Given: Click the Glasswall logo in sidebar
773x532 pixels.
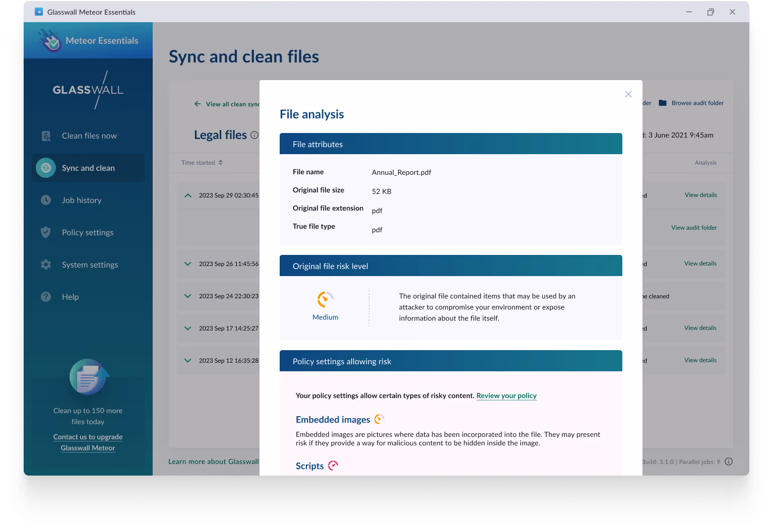Looking at the screenshot, I should (88, 90).
